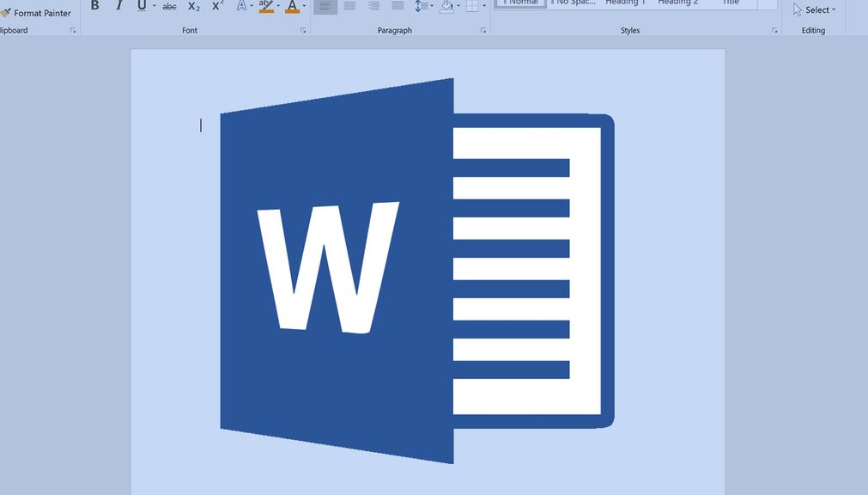Open the Line Spacing dropdown arrow
This screenshot has height=495, width=868.
(432, 6)
